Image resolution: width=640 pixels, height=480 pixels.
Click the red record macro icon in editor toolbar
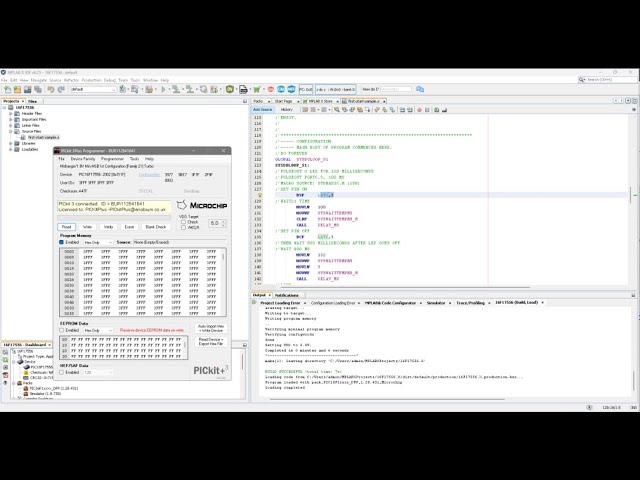coord(419,110)
